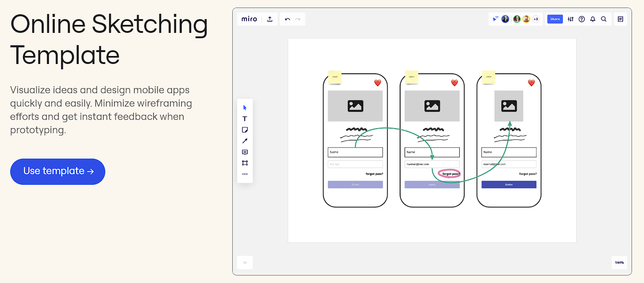The width and height of the screenshot is (644, 283).
Task: Select the comment tool
Action: click(245, 152)
